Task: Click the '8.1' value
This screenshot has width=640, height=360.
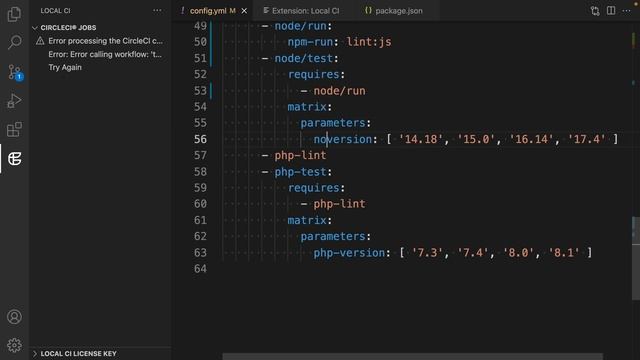Action: click(x=564, y=253)
